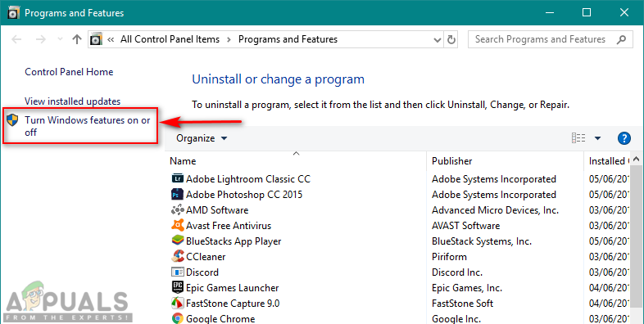The width and height of the screenshot is (644, 324).
Task: Open Turn Windows features on or off
Action: click(87, 126)
